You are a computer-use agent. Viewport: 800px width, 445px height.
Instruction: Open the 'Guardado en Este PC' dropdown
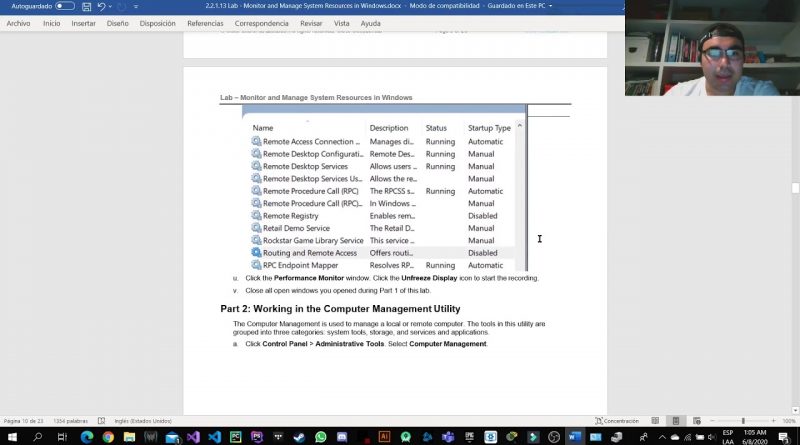[x=551, y=6]
